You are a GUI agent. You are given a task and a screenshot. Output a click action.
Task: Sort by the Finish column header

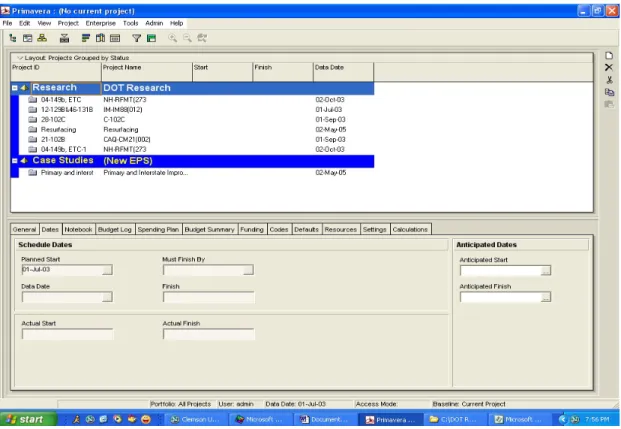283,72
